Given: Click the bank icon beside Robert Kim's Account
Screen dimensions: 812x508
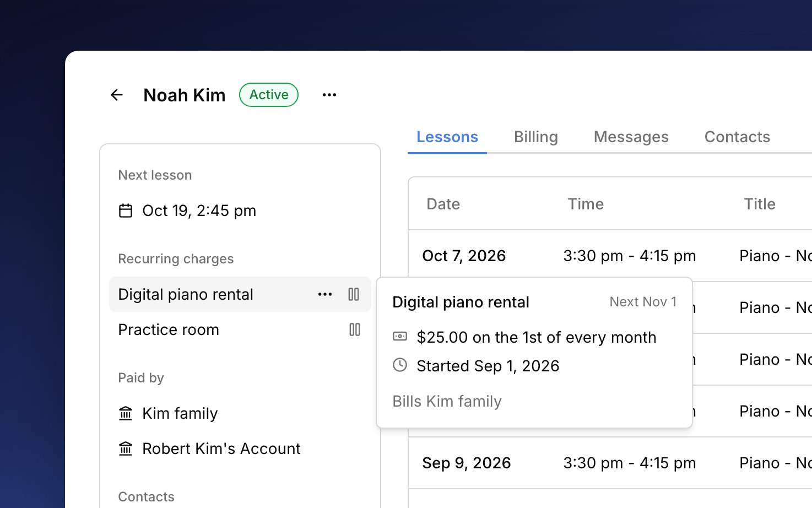Looking at the screenshot, I should [x=126, y=448].
